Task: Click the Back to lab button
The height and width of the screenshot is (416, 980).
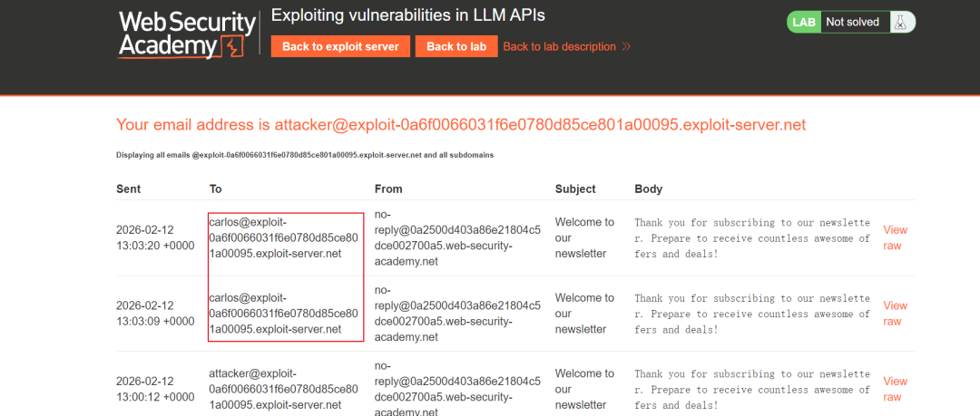Action: [x=456, y=46]
